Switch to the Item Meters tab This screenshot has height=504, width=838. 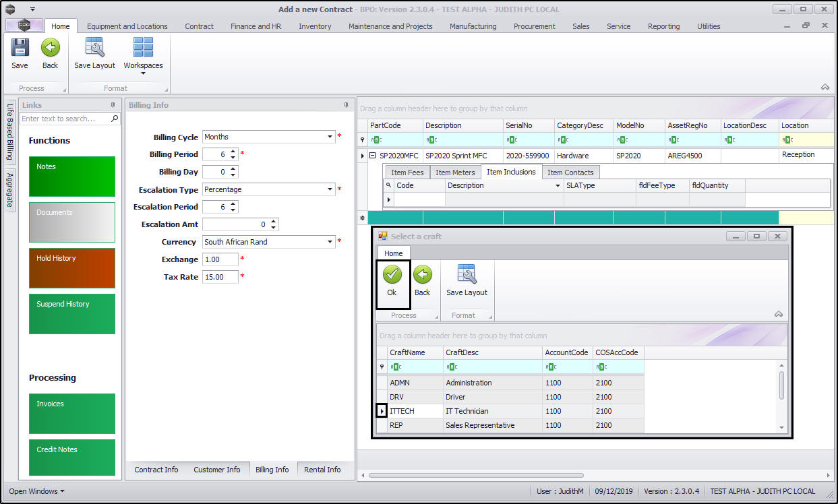click(454, 172)
